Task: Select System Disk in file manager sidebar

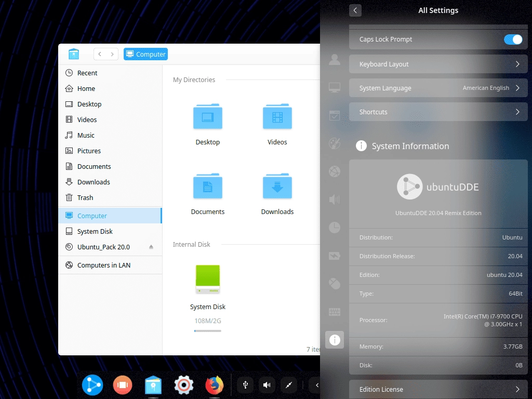Action: [x=110, y=231]
